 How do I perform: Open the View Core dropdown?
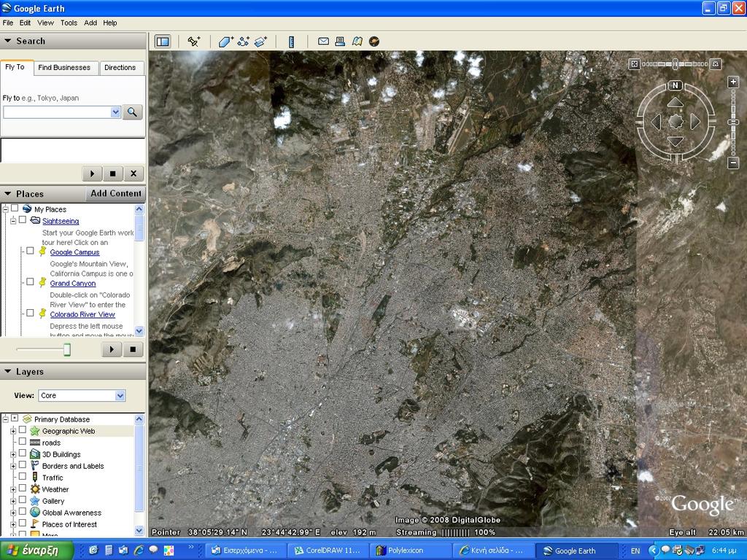[x=120, y=396]
